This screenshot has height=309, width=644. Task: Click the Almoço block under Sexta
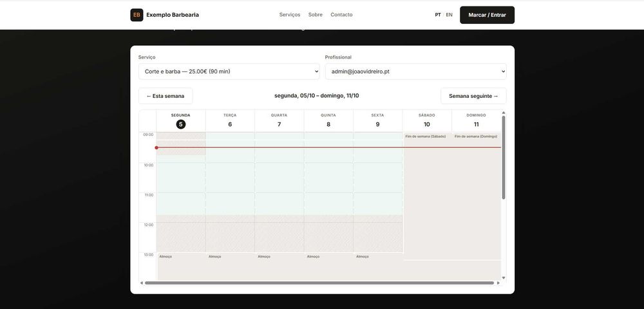coord(378,267)
